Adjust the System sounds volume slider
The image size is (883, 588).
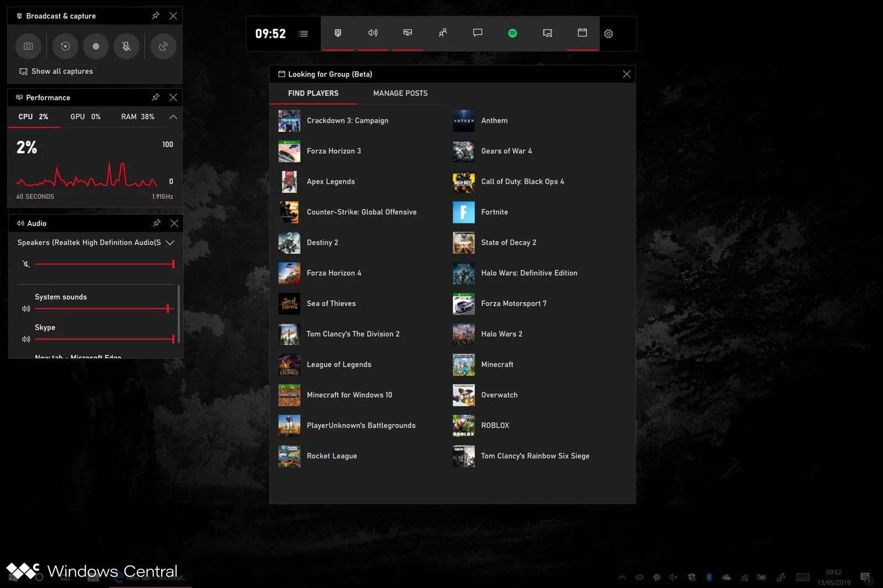pyautogui.click(x=168, y=309)
